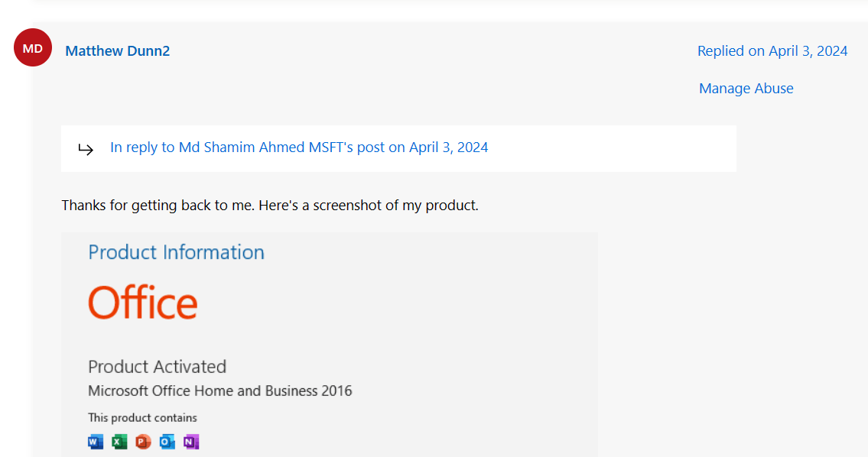The height and width of the screenshot is (457, 868).
Task: Click the Outlook app icon
Action: click(x=167, y=442)
